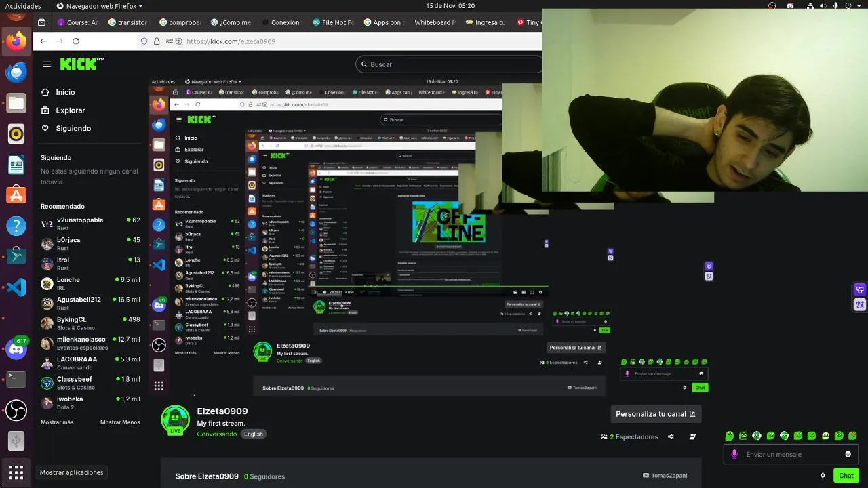Open recommended channel BykingCL
The image size is (868, 488).
tap(90, 323)
